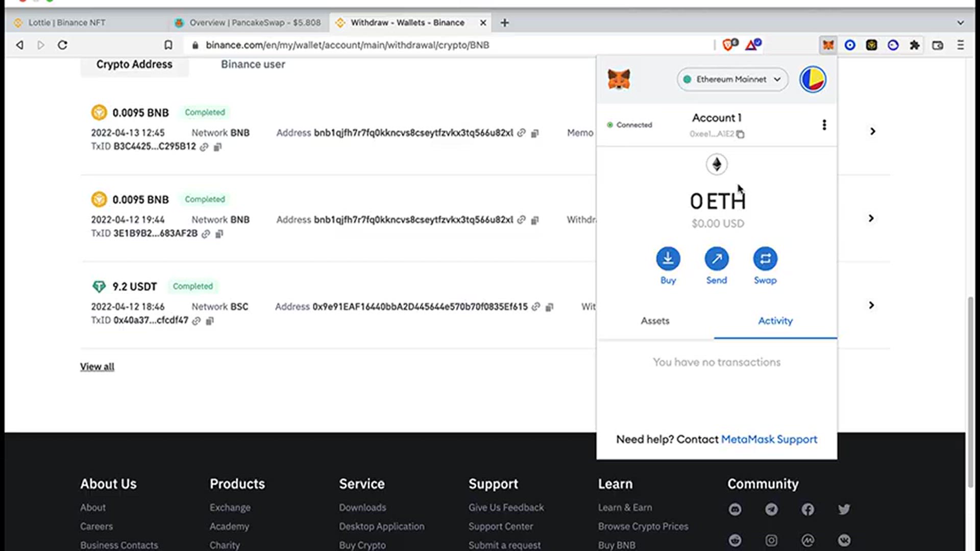The image size is (980, 551).
Task: Open the tab list dropdown chevron
Action: point(960,22)
